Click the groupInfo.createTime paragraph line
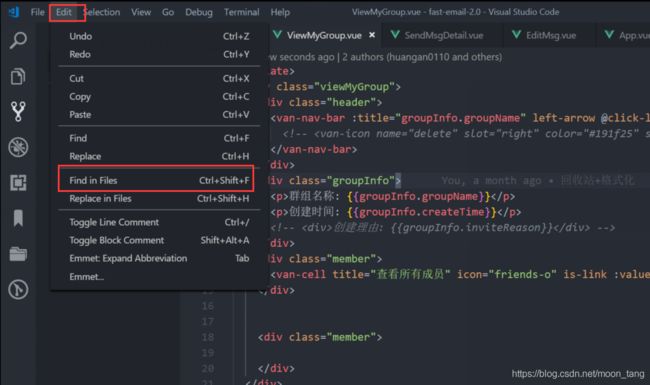Image resolution: width=650 pixels, height=385 pixels. (x=396, y=212)
